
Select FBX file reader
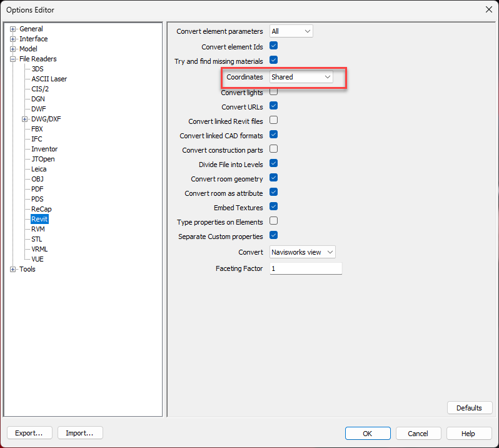coord(37,130)
